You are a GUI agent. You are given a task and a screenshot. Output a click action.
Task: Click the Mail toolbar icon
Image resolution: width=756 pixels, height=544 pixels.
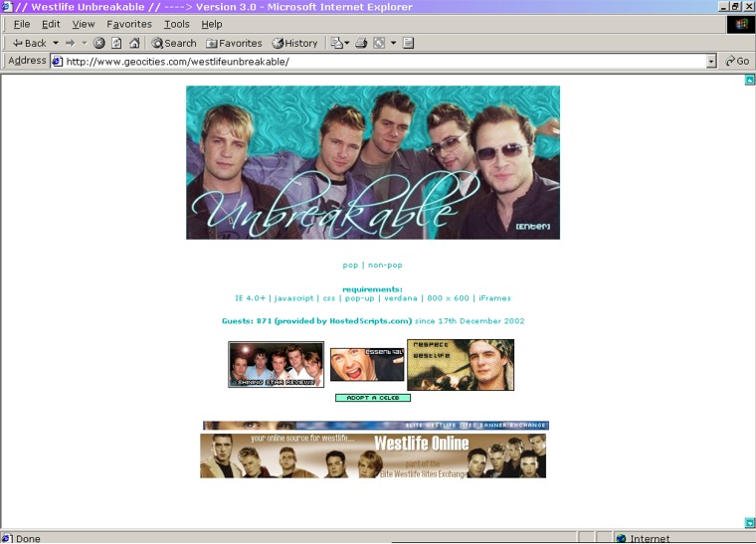pyautogui.click(x=337, y=43)
